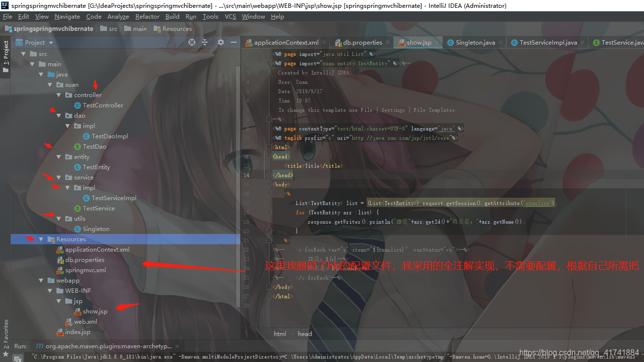Toggle the 1: Project tool window button
644x362 pixels.
point(6,56)
